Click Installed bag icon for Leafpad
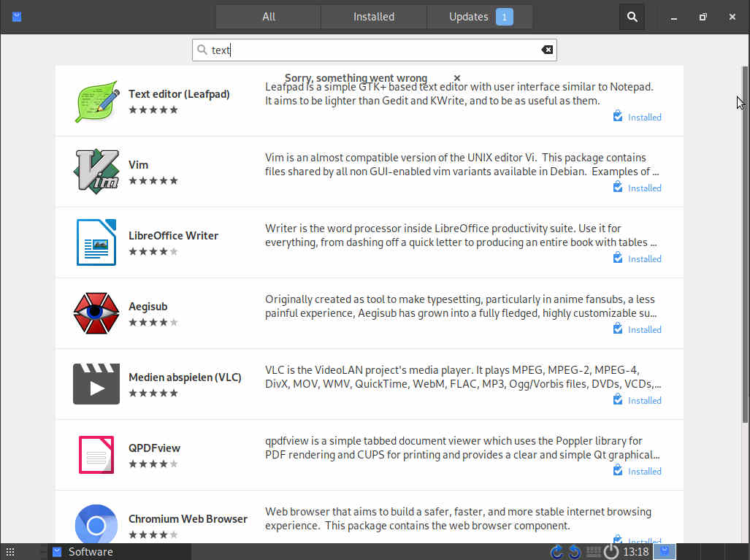The height and width of the screenshot is (560, 750). coord(618,116)
